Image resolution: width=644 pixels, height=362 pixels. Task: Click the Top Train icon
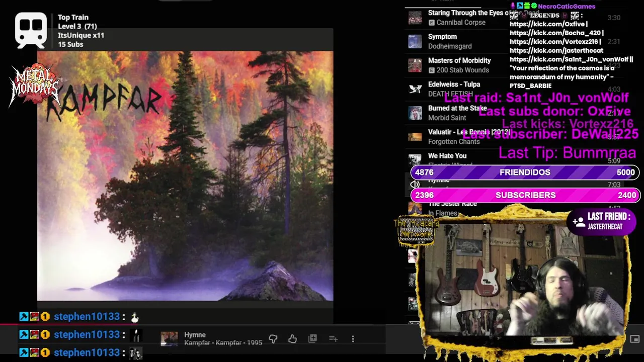(31, 31)
